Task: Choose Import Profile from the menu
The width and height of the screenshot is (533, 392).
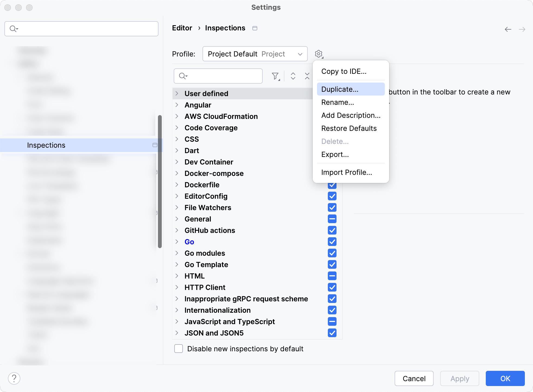Action: pyautogui.click(x=347, y=172)
